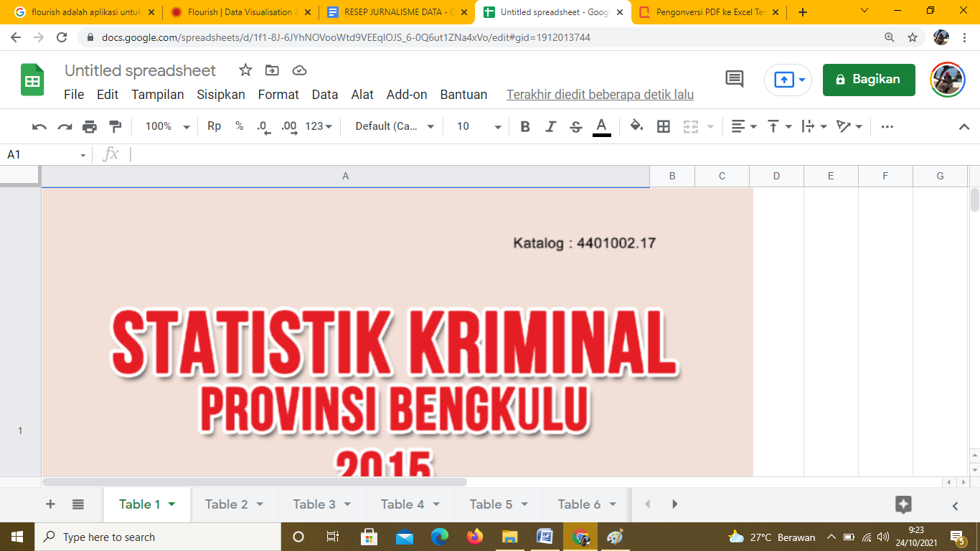Open the comment history icon
Viewport: 980px width, 551px height.
coord(735,79)
